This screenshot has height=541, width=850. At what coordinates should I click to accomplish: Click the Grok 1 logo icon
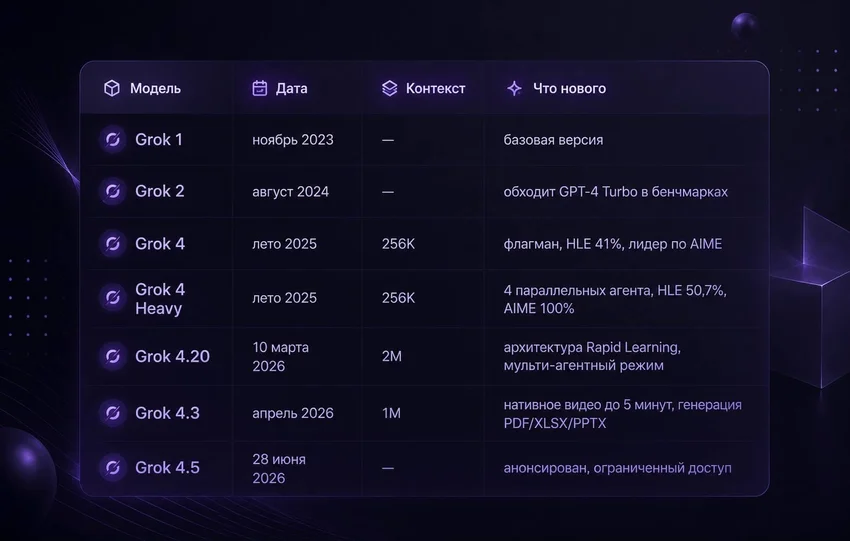pos(113,140)
